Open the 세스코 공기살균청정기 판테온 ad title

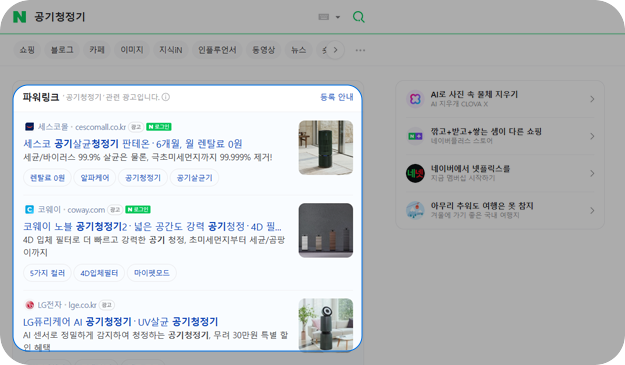133,143
